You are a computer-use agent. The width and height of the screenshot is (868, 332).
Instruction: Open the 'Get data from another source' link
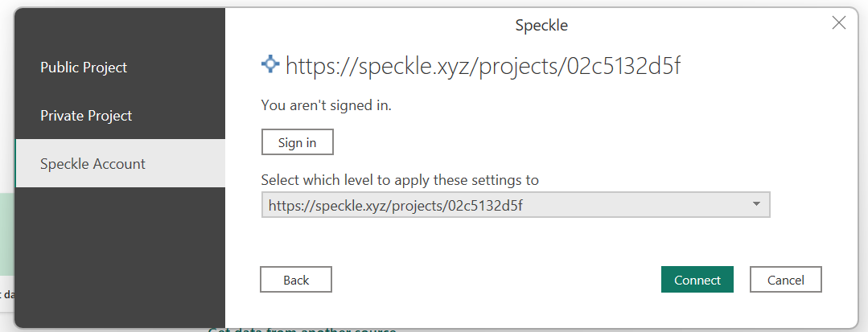(x=302, y=330)
